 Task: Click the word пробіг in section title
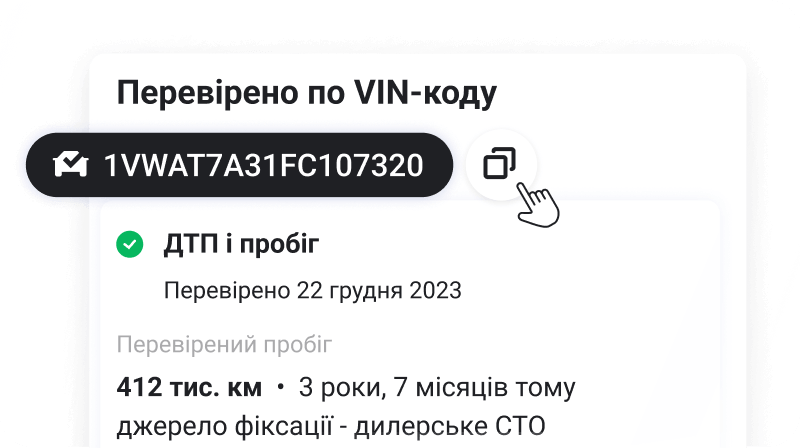coord(280,245)
